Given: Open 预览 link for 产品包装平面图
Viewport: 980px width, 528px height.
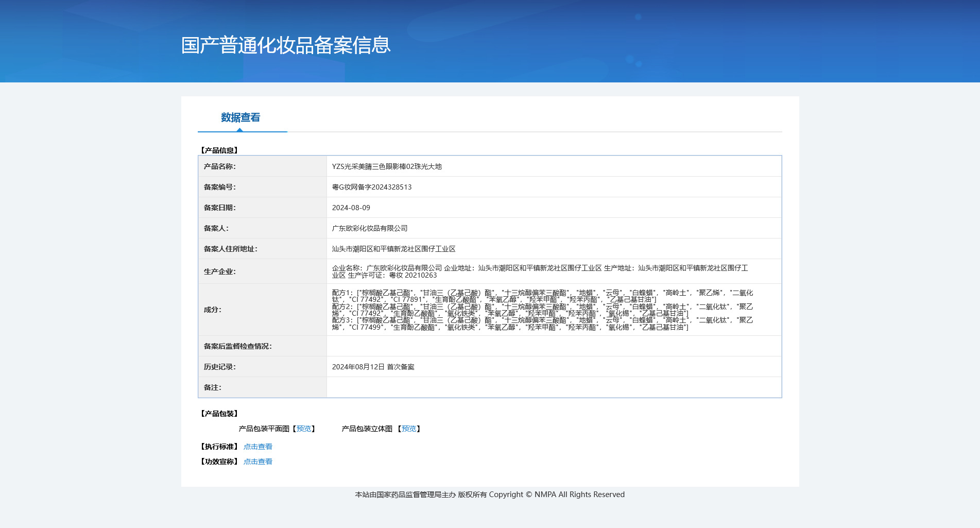Looking at the screenshot, I should [x=304, y=429].
